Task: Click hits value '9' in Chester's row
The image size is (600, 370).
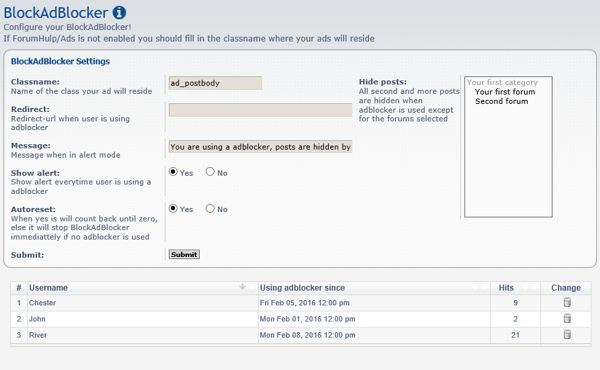Action: (x=515, y=303)
